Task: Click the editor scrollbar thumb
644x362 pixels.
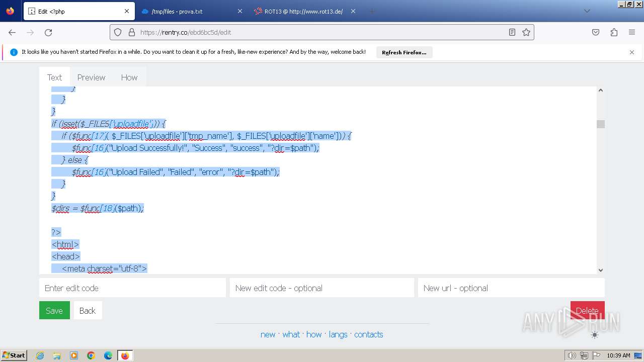Action: coord(600,124)
